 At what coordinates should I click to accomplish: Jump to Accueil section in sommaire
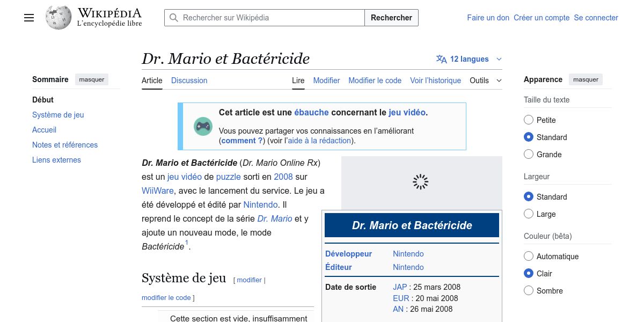pyautogui.click(x=44, y=130)
